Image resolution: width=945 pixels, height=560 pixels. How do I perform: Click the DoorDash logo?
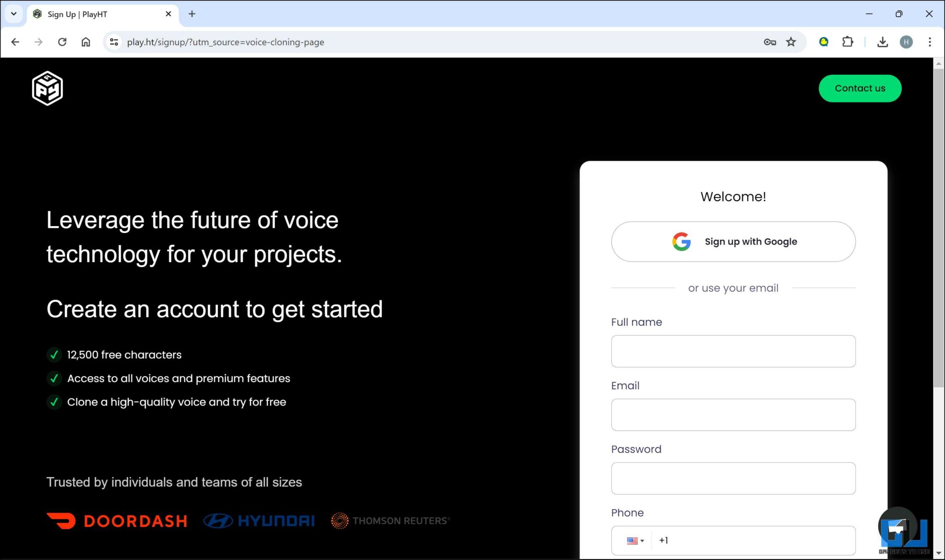click(x=117, y=520)
